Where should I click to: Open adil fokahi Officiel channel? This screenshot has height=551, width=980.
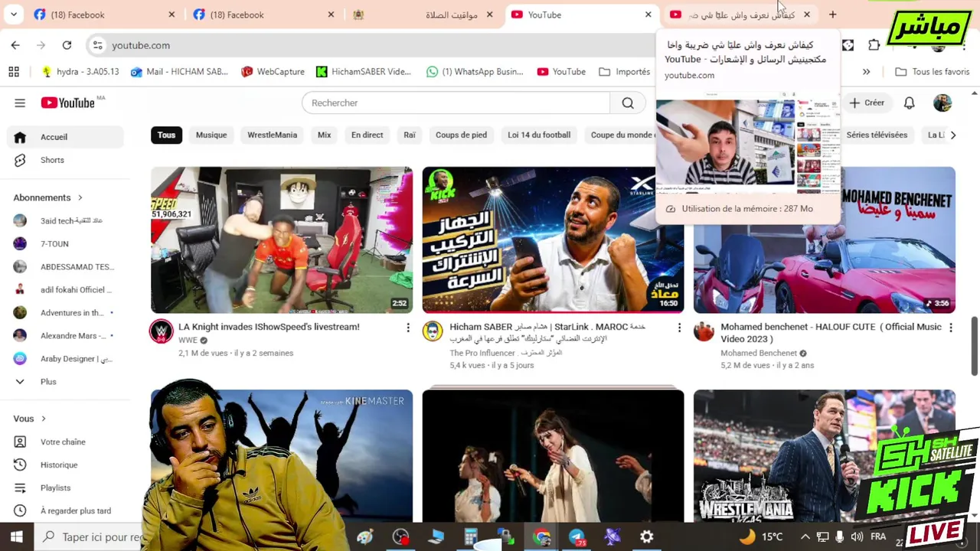coord(65,289)
